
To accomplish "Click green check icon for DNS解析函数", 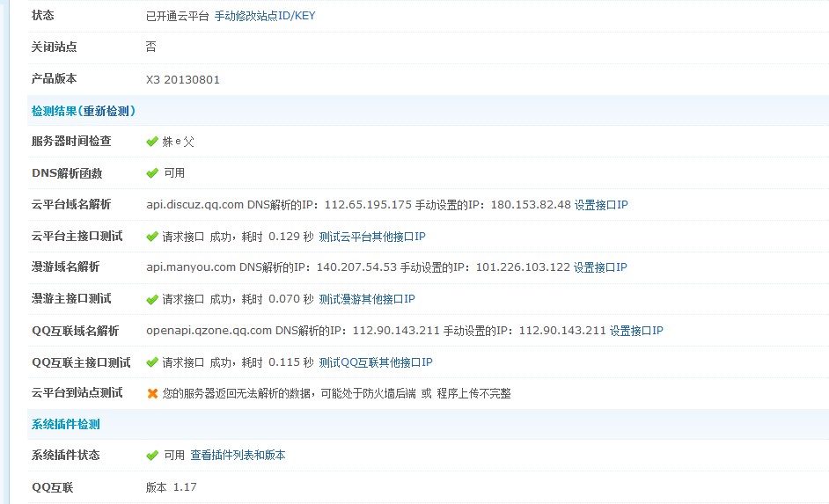I will click(x=152, y=173).
